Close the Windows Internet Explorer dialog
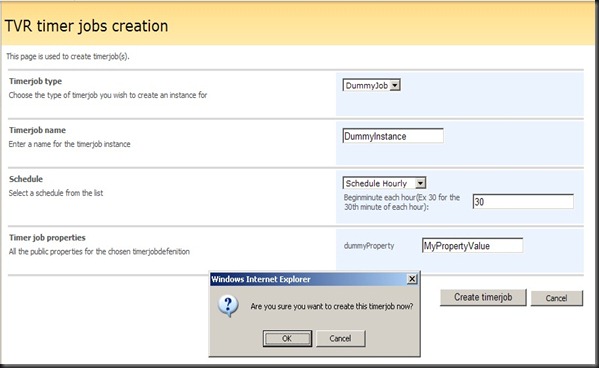The width and height of the screenshot is (599, 368). 412,279
